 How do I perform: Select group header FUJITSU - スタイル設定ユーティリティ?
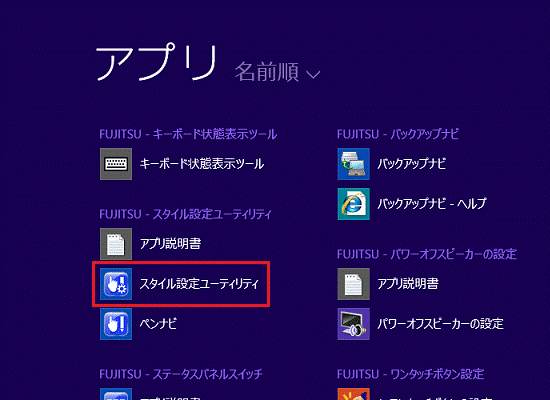[186, 214]
